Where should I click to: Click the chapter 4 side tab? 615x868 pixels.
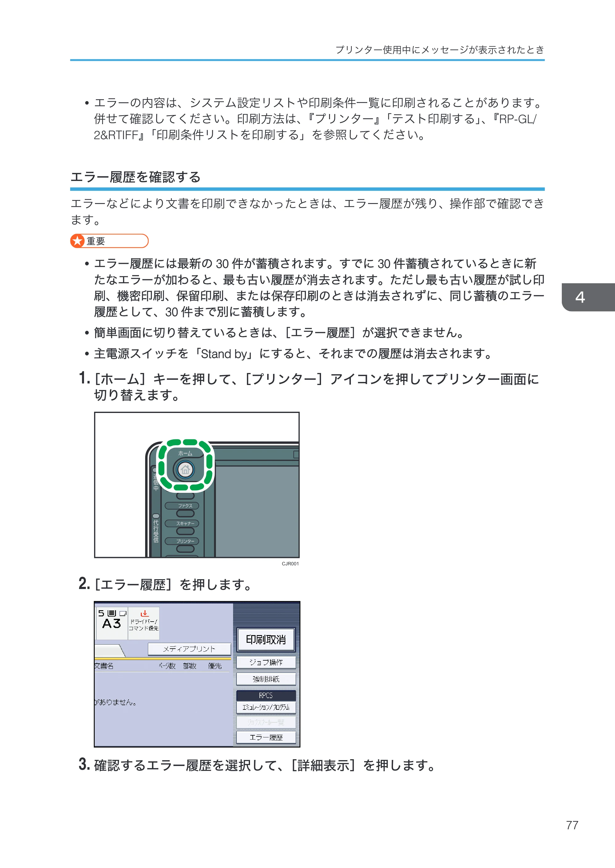point(588,297)
